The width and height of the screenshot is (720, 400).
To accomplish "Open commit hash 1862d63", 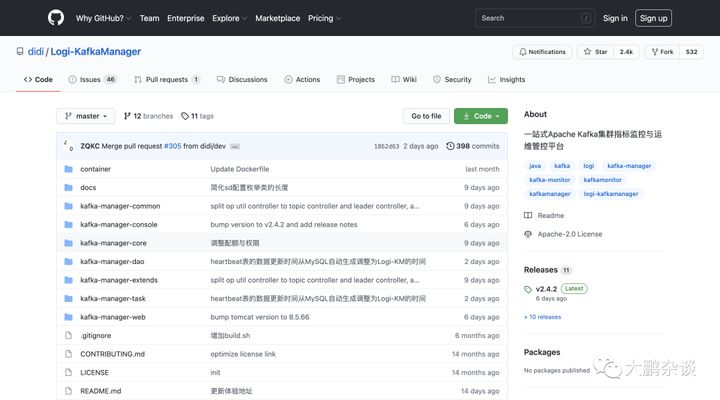I will tap(386, 146).
